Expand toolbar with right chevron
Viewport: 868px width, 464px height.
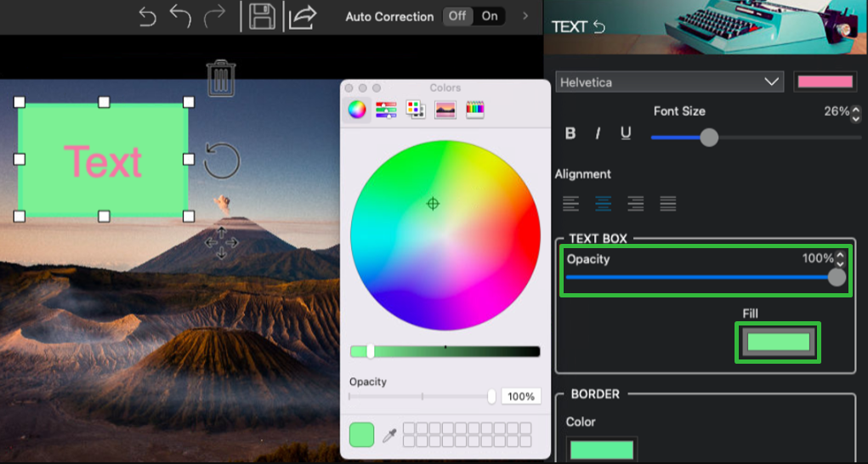(x=525, y=16)
